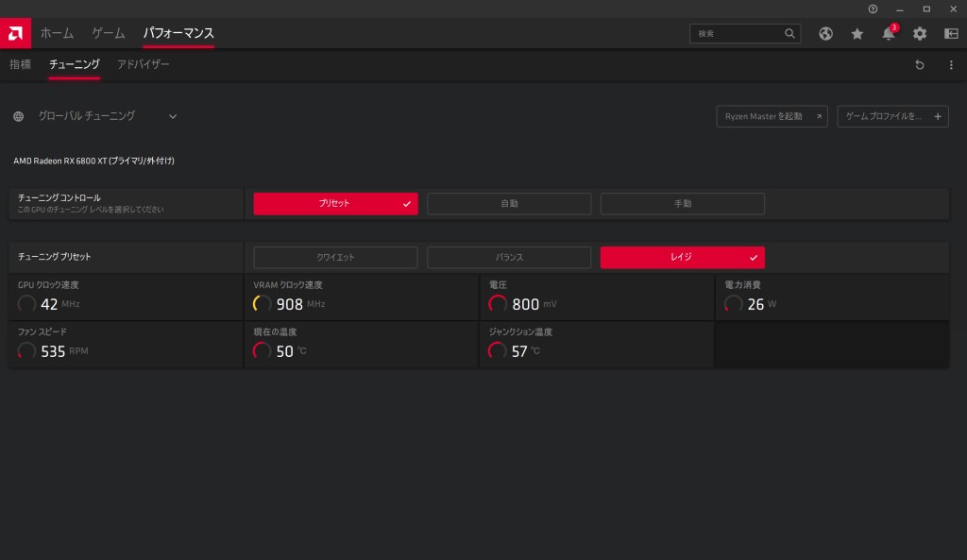This screenshot has width=967, height=560.
Task: Click the help question mark icon
Action: [873, 9]
